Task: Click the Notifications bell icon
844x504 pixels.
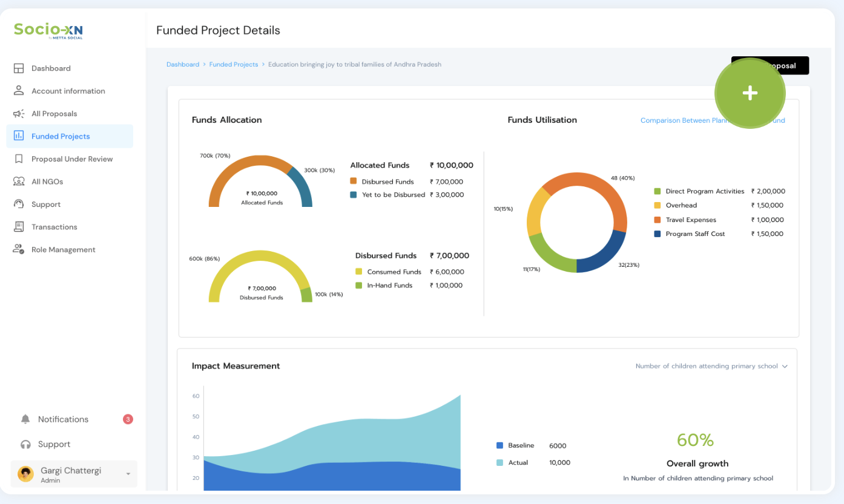Action: [25, 419]
